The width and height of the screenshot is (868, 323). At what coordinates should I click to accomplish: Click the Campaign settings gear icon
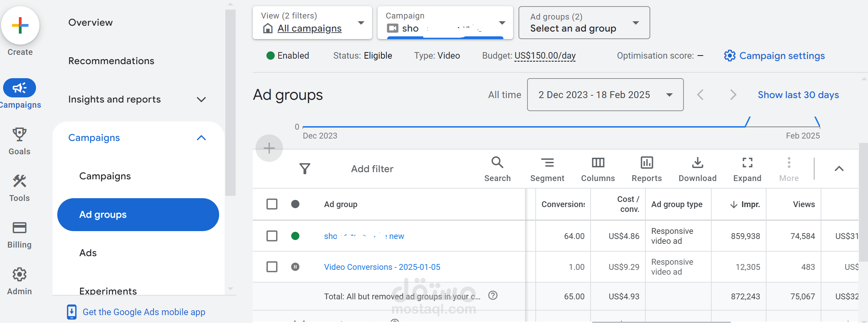(x=730, y=56)
